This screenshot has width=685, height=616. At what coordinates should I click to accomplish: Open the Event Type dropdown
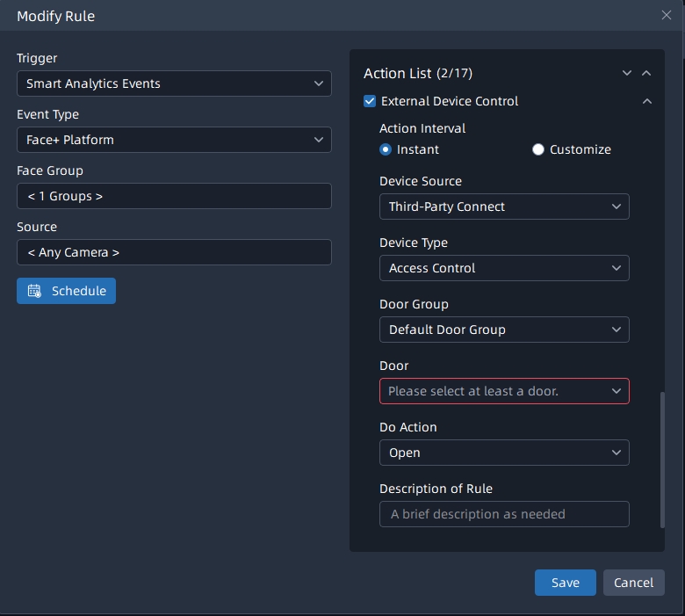point(174,140)
